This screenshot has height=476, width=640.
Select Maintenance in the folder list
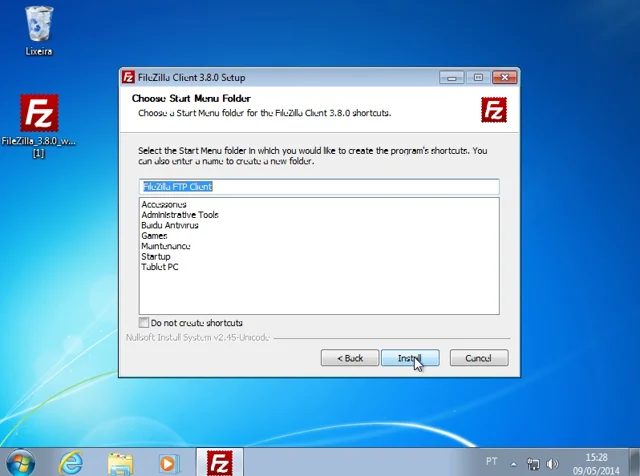166,246
